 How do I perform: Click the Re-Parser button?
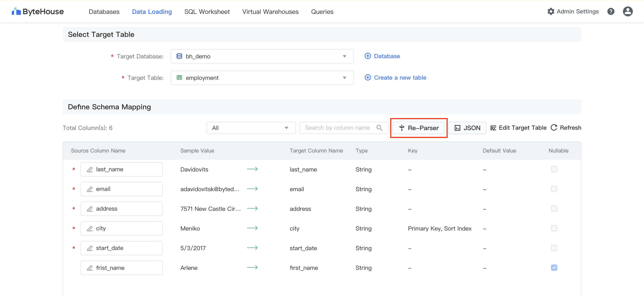coord(419,128)
